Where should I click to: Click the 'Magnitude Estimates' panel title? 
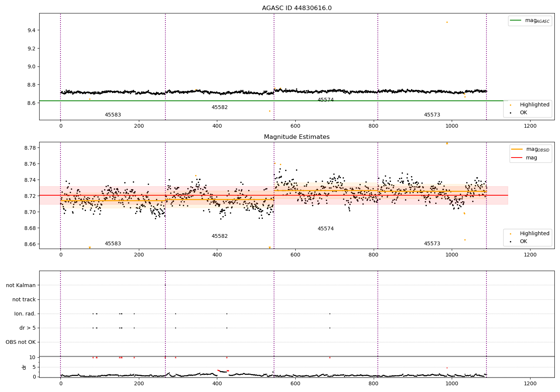297,137
